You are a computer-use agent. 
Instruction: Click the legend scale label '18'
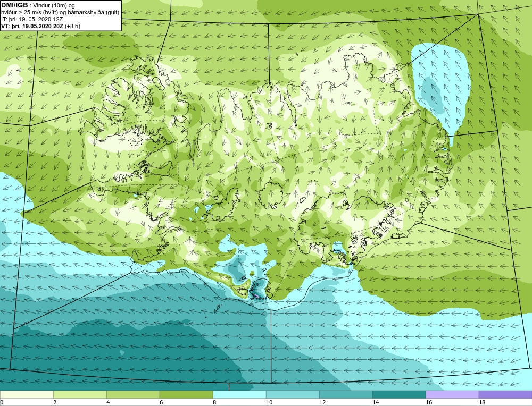tap(482, 402)
